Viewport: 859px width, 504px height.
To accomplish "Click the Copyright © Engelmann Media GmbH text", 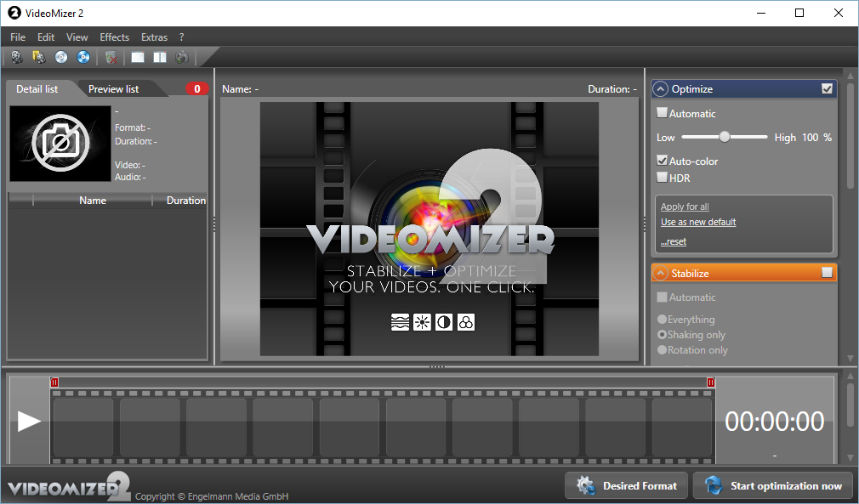I will click(x=212, y=496).
